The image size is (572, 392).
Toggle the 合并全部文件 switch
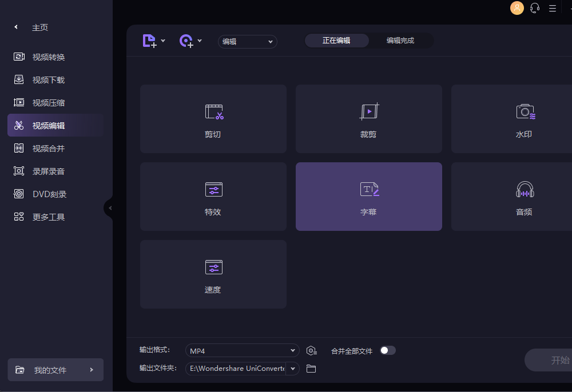[x=388, y=350]
